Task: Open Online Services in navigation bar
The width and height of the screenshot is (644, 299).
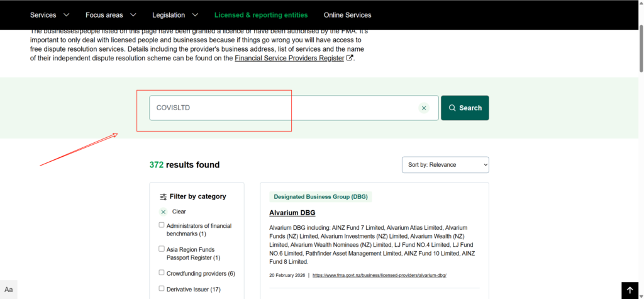Action: (x=347, y=14)
